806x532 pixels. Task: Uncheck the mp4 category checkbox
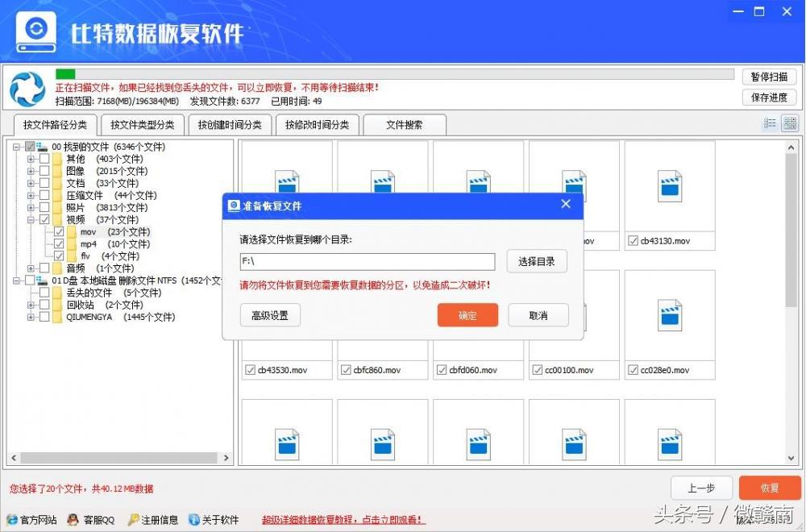[60, 243]
